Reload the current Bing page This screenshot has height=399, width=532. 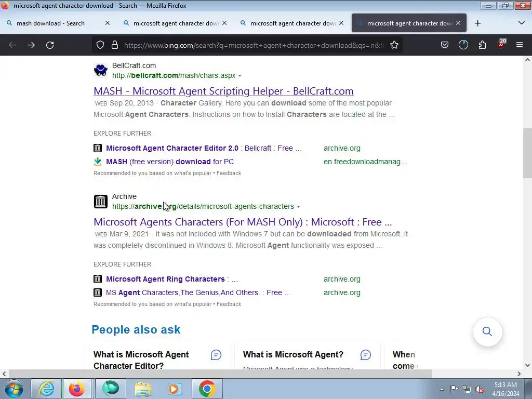point(50,45)
